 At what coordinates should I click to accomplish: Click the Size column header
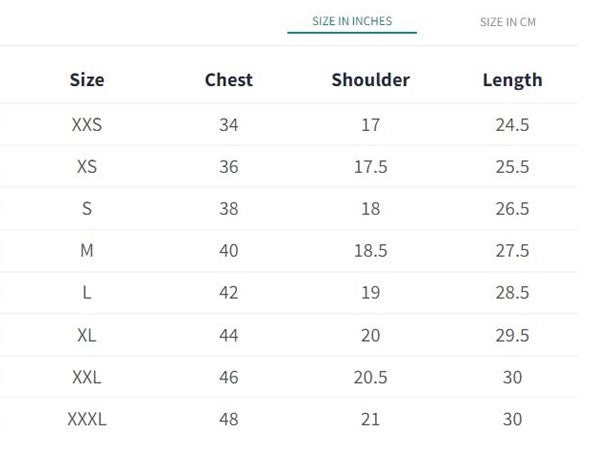click(87, 80)
